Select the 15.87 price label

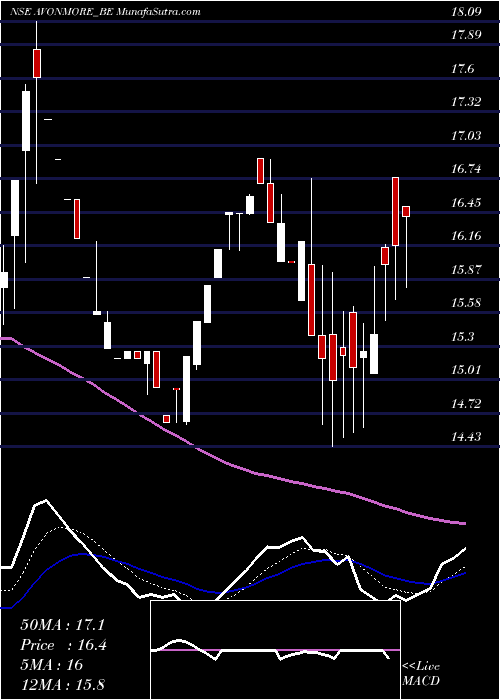[x=466, y=270]
